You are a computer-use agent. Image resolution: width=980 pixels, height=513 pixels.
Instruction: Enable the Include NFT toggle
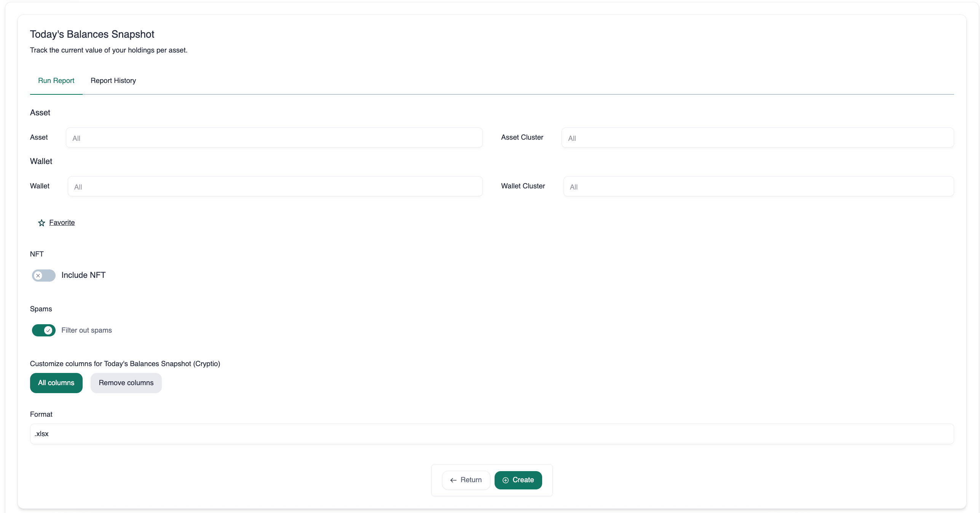pyautogui.click(x=44, y=276)
